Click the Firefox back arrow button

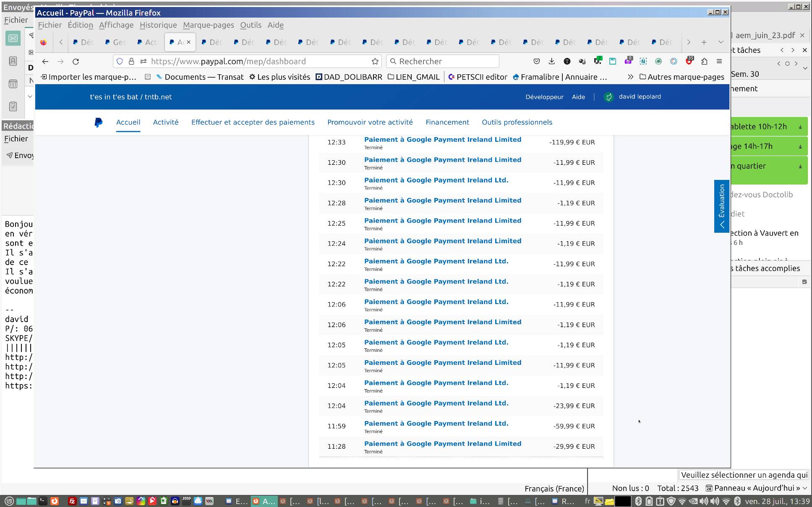(x=45, y=62)
